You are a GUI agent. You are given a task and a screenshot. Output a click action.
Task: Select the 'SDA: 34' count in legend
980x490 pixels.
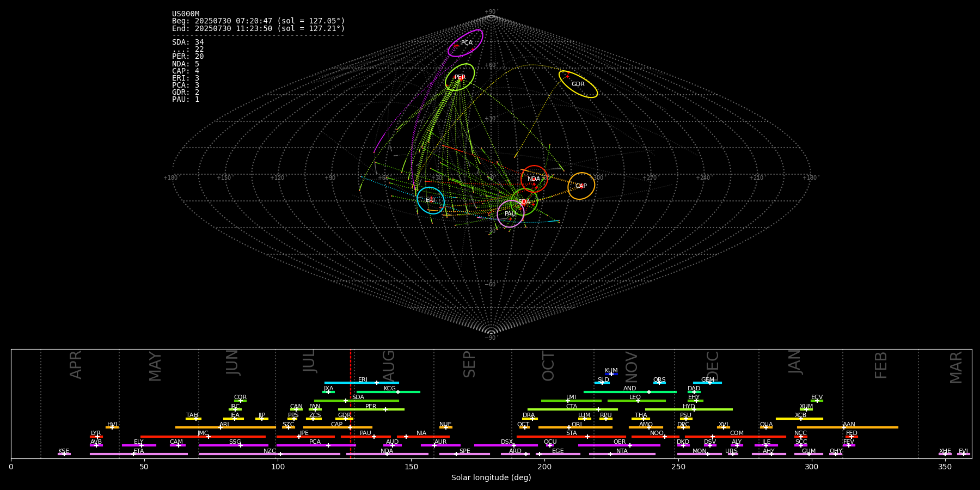188,42
